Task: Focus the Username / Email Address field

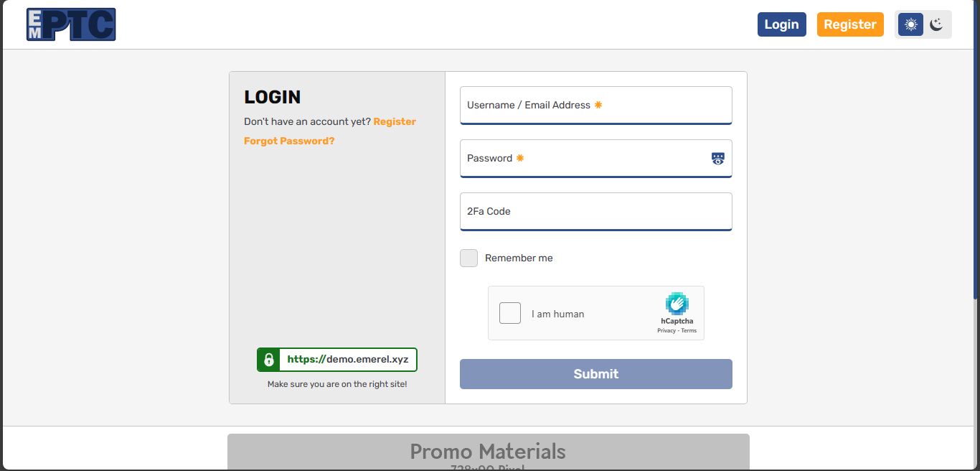Action: [595, 106]
